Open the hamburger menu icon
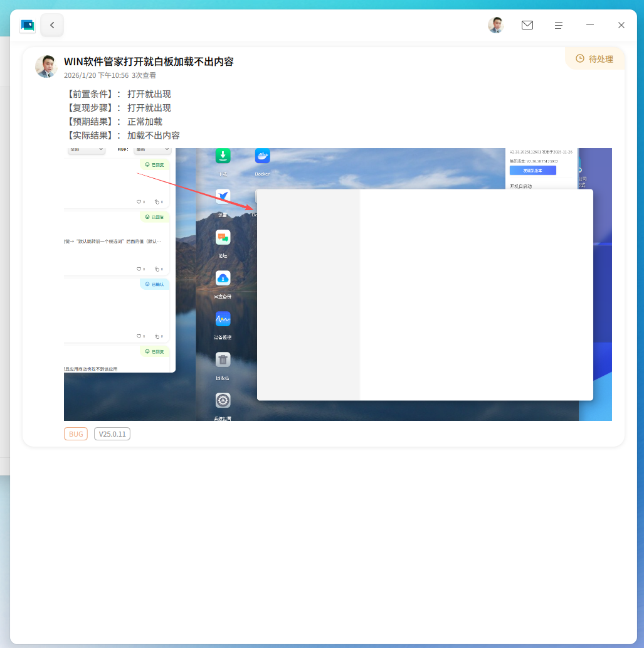Viewport: 644px width, 648px height. coord(559,25)
